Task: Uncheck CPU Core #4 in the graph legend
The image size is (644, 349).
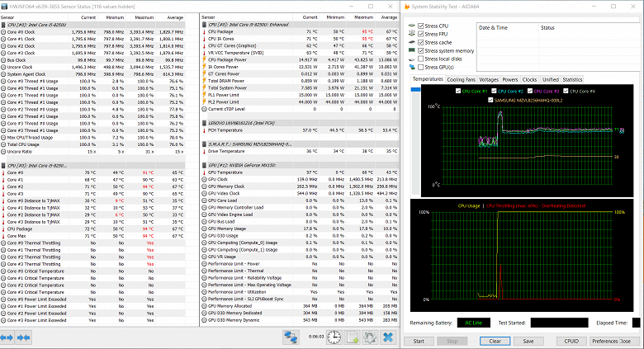Action: pos(566,91)
